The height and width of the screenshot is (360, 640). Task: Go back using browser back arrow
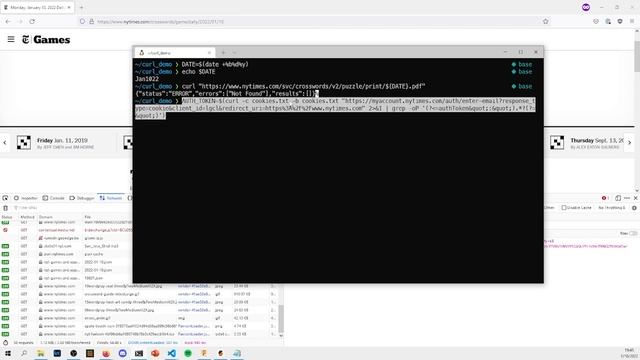pyautogui.click(x=8, y=22)
